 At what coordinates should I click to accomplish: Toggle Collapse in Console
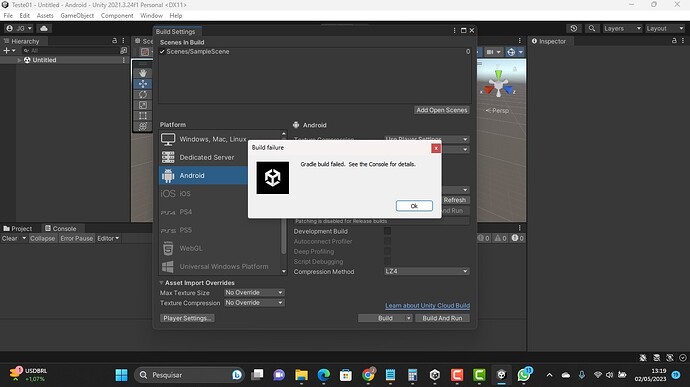[43, 238]
